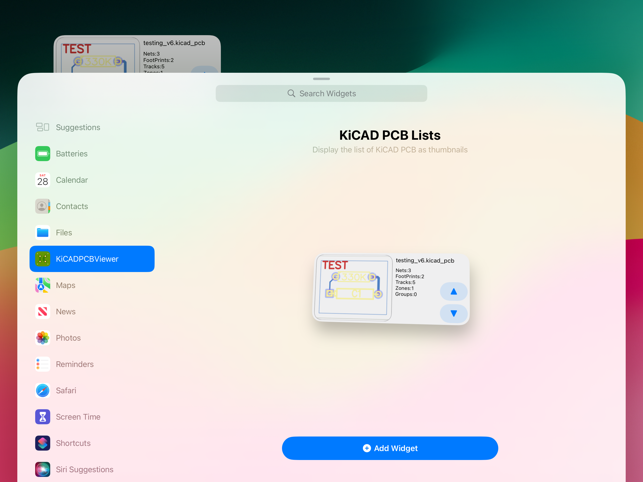This screenshot has width=643, height=482.
Task: Click the Suggestions icon in sidebar
Action: pos(43,127)
